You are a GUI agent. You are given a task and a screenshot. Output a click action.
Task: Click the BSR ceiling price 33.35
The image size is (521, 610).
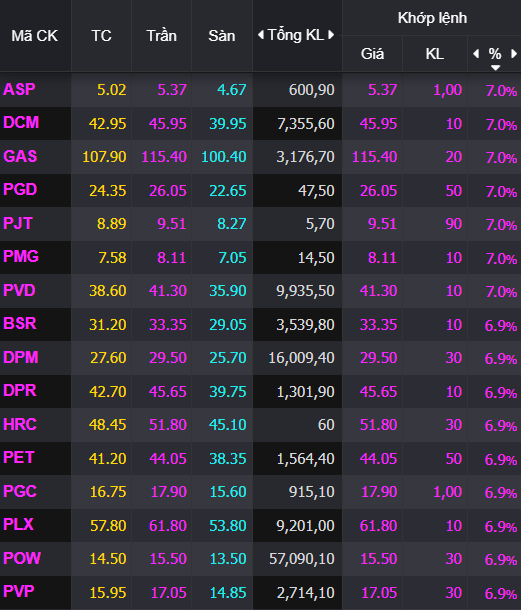point(168,324)
